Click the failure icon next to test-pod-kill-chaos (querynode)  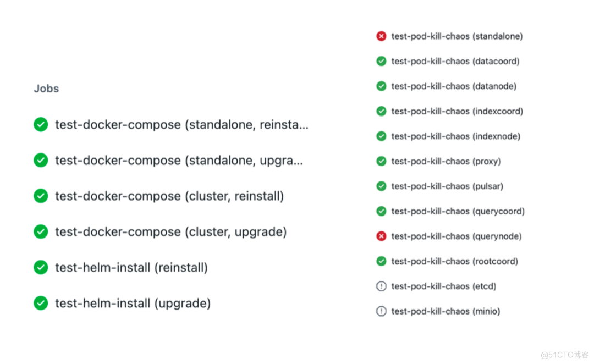381,236
